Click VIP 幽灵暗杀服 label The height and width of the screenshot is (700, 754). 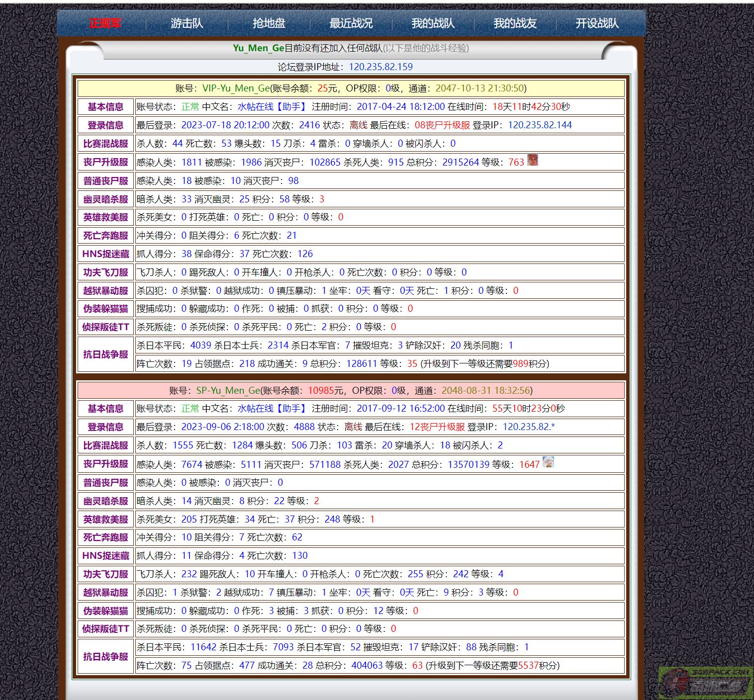pos(105,199)
